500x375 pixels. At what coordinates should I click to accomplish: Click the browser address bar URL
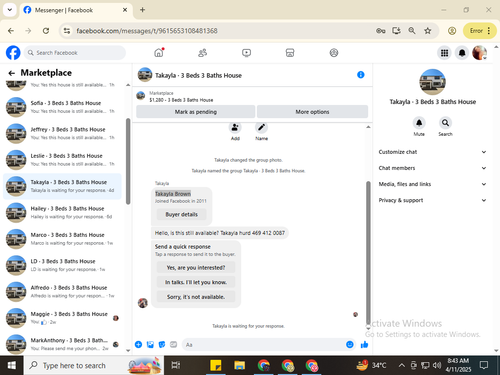click(x=147, y=31)
